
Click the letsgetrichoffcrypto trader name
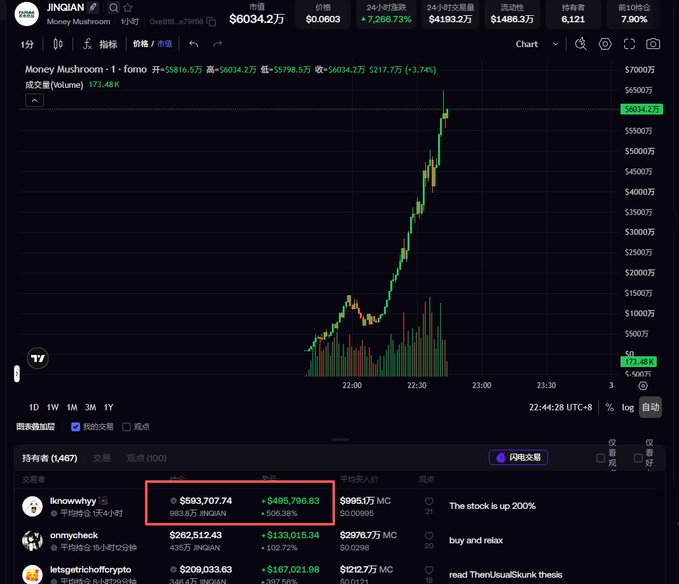pyautogui.click(x=91, y=569)
